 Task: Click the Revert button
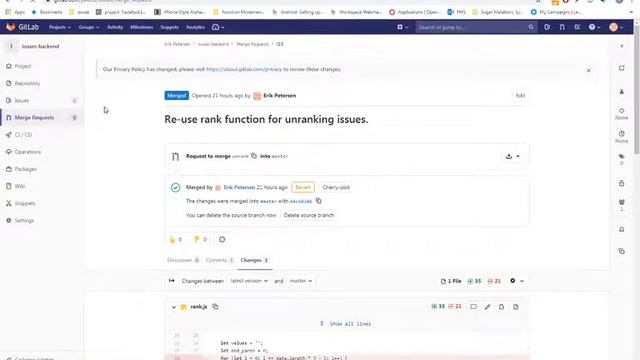coord(303,187)
